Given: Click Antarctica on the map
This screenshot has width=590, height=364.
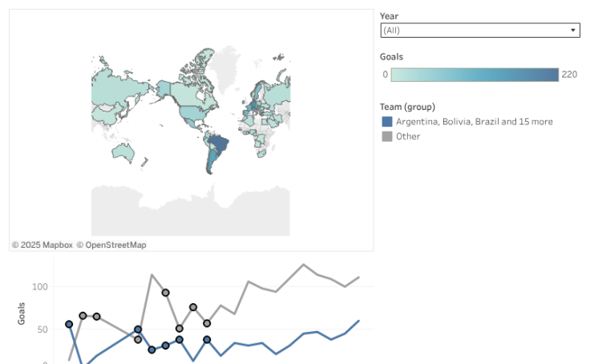Looking at the screenshot, I should [x=189, y=208].
